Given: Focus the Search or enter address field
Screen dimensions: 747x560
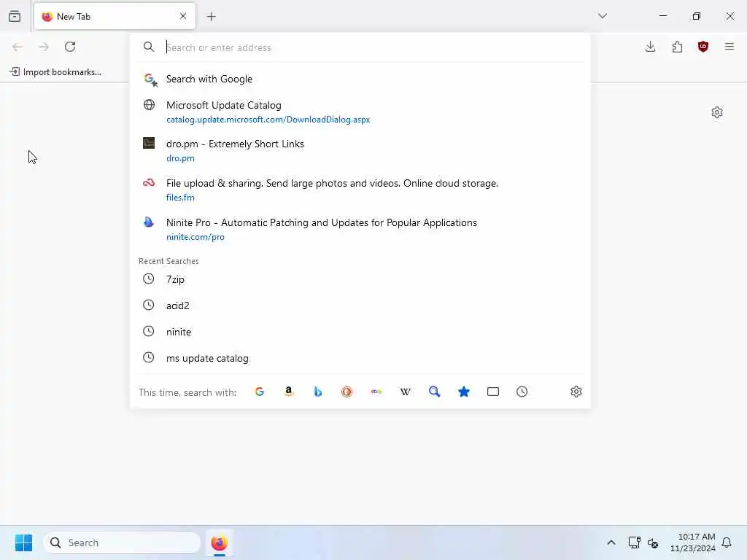Looking at the screenshot, I should (360, 47).
